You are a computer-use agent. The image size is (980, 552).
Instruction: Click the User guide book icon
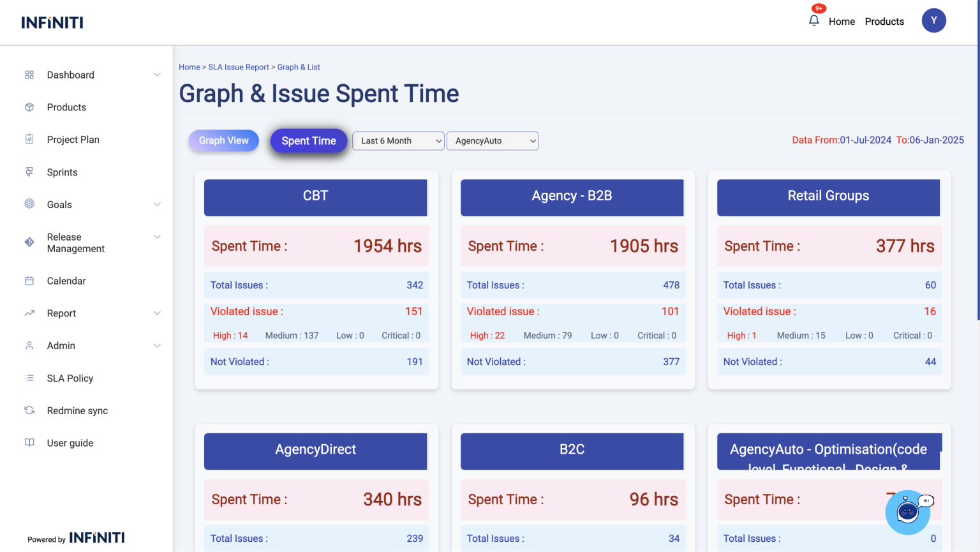pos(29,443)
